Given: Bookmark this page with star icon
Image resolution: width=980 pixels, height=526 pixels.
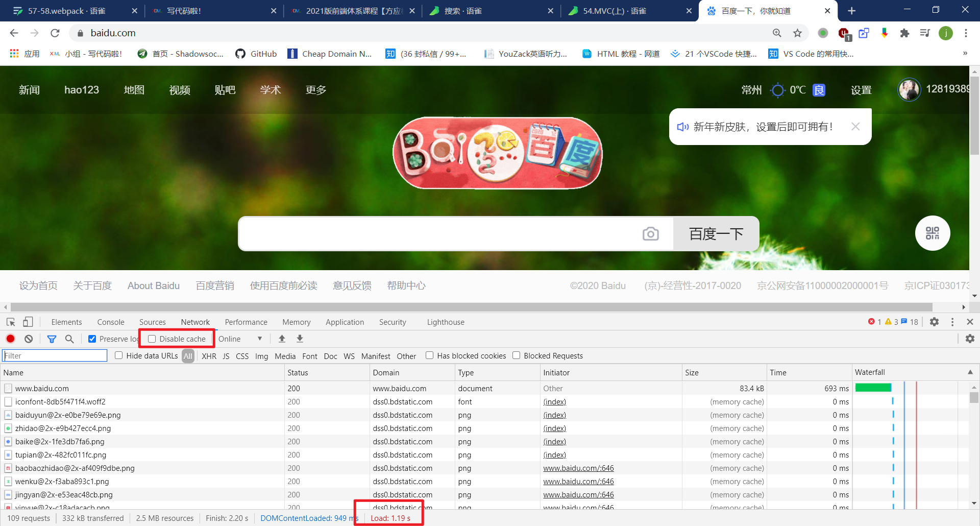Looking at the screenshot, I should point(797,33).
